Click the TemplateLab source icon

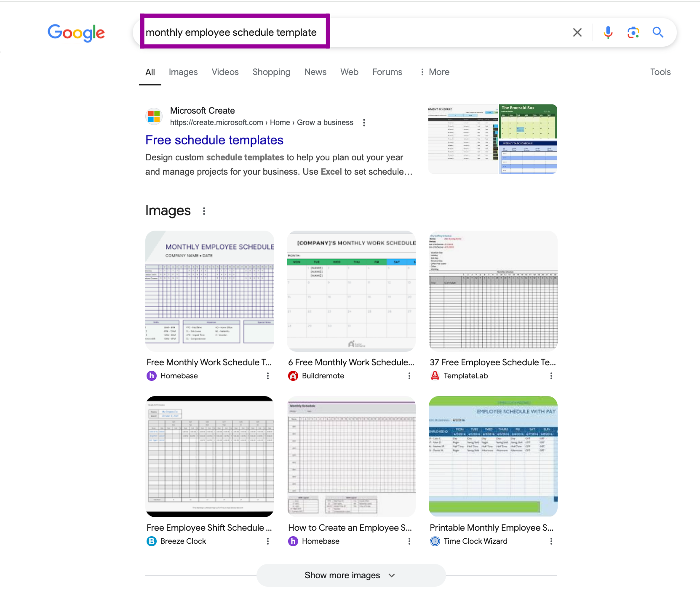(435, 376)
